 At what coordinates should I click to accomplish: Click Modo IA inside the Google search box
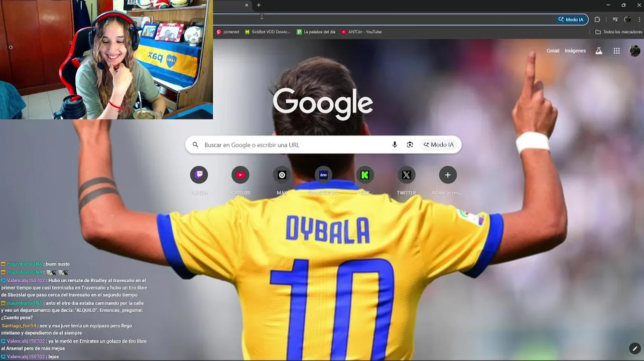pyautogui.click(x=439, y=145)
